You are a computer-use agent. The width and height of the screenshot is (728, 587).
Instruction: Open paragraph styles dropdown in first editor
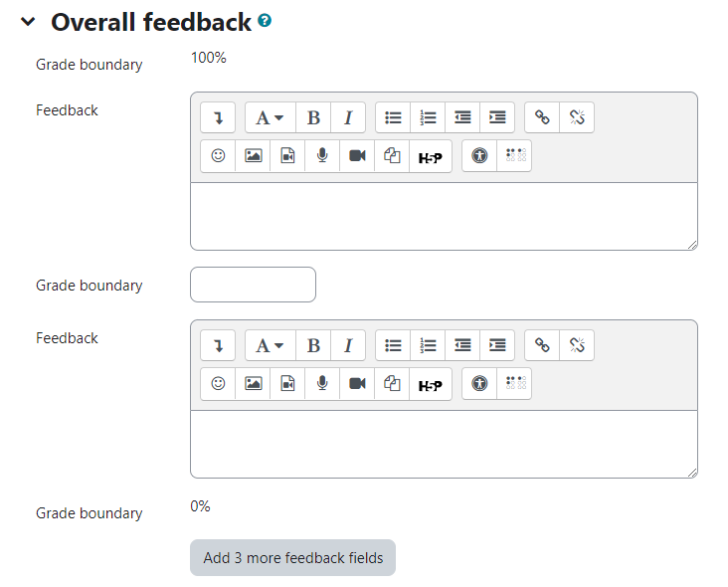coord(271,117)
